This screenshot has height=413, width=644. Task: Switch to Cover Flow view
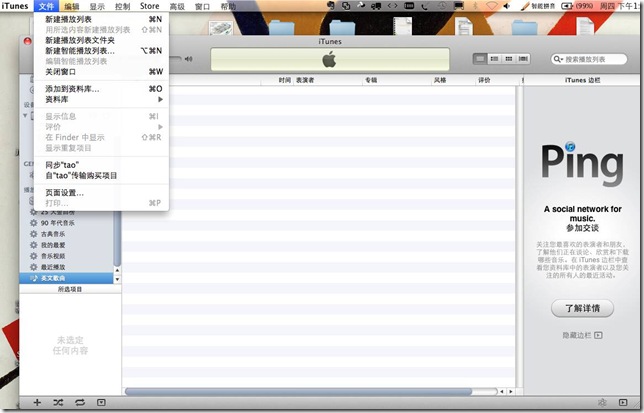(x=523, y=59)
